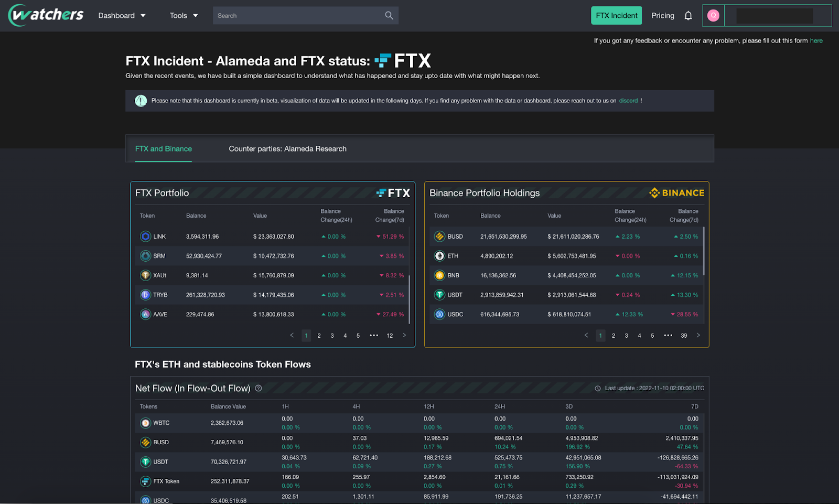The width and height of the screenshot is (839, 504).
Task: Expand the Tools menu
Action: point(183,15)
